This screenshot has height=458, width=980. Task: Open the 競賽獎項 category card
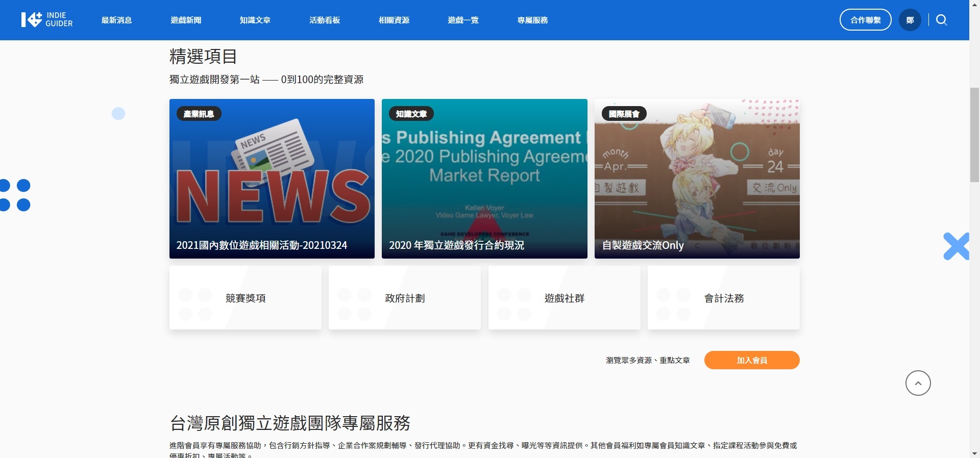pyautogui.click(x=246, y=298)
